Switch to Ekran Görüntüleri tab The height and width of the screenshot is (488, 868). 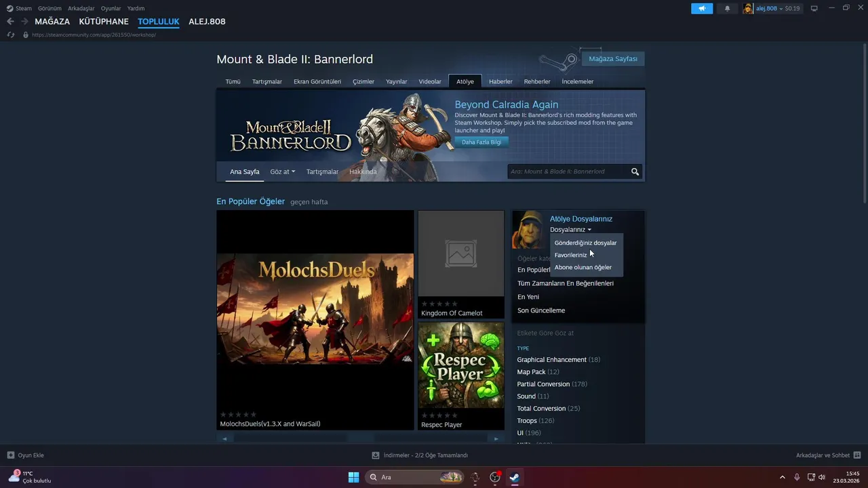[317, 81]
